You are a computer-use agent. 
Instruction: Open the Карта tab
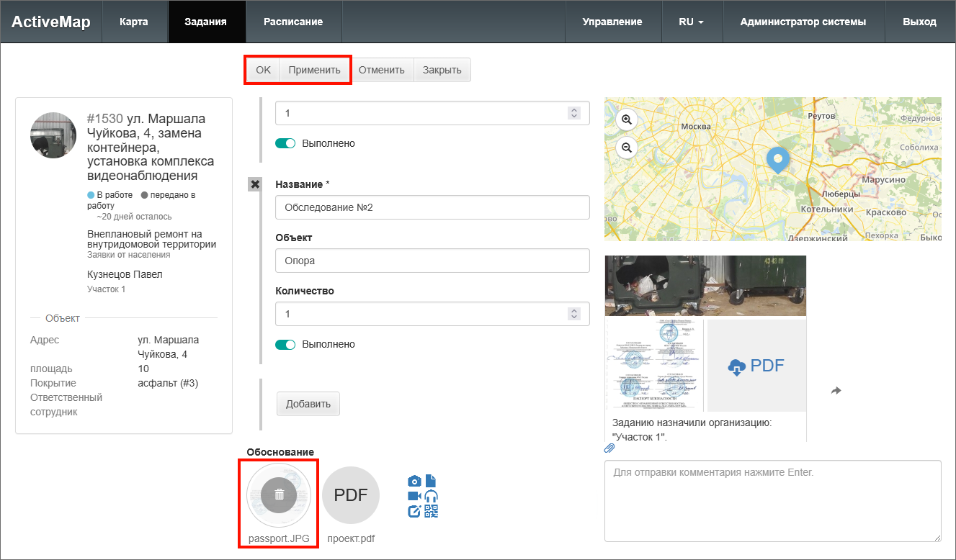pyautogui.click(x=134, y=22)
